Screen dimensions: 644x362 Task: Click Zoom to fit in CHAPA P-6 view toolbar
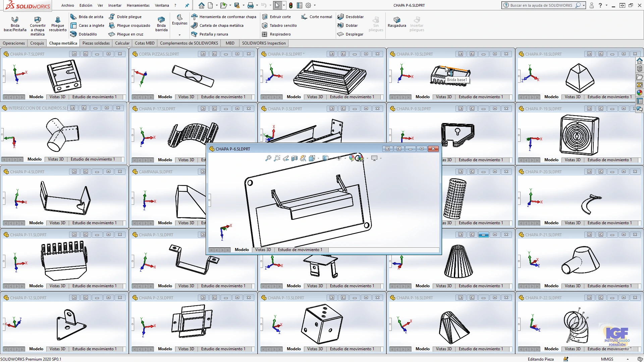268,158
